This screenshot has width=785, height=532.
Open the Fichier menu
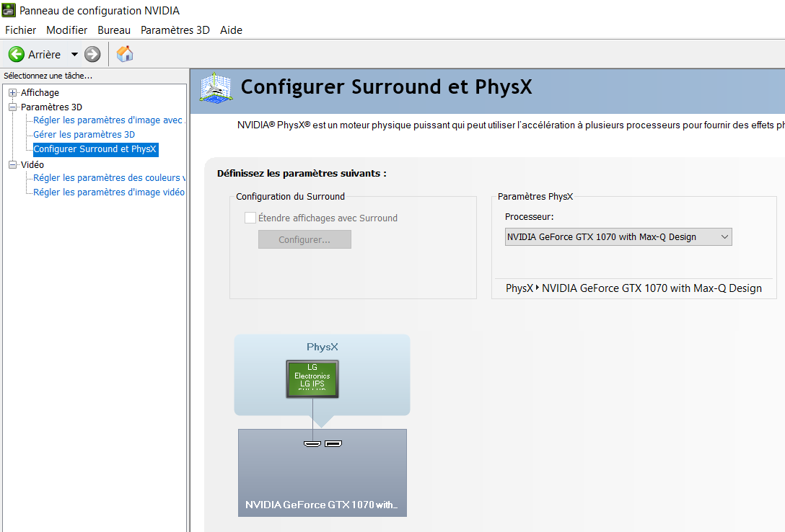[20, 30]
